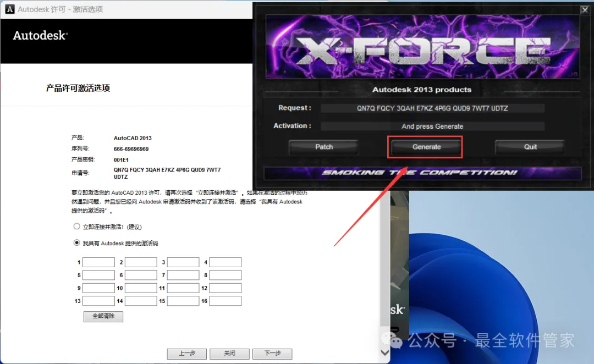
Task: Click activation code box 15
Action: tap(183, 301)
